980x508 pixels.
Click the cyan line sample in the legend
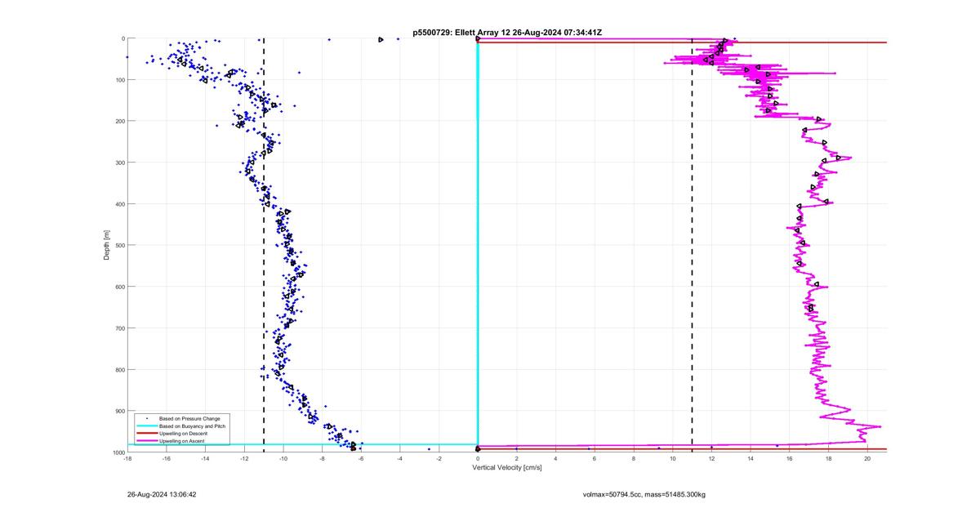point(146,426)
